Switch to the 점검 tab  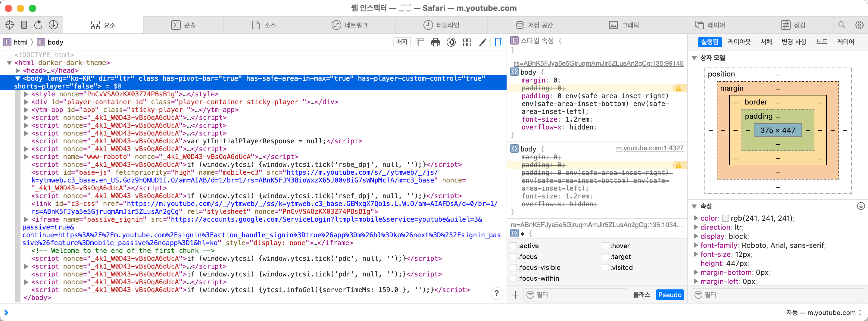point(793,25)
